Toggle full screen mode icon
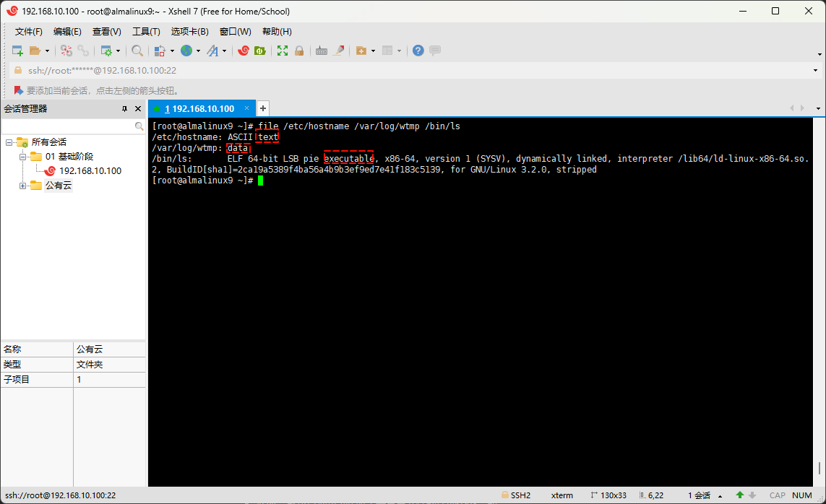This screenshot has width=826, height=504. (283, 51)
